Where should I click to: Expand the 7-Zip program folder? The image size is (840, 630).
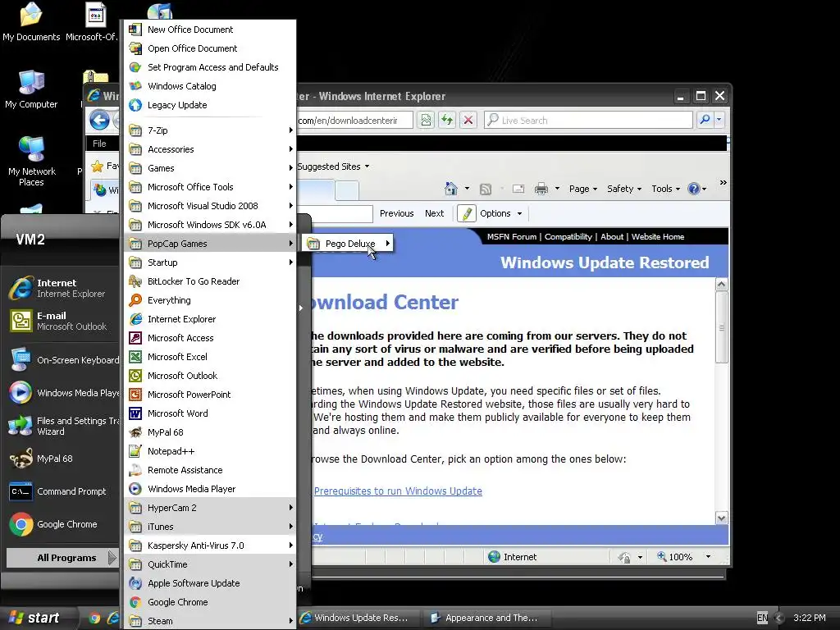pyautogui.click(x=209, y=130)
